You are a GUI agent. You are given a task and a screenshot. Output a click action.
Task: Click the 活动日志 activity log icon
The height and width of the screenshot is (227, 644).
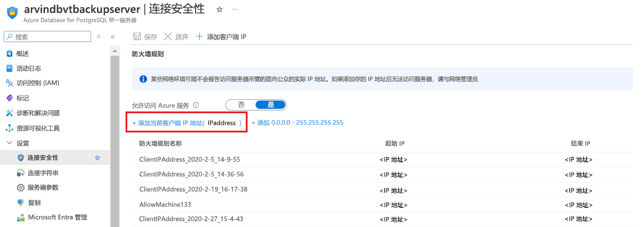click(9, 68)
